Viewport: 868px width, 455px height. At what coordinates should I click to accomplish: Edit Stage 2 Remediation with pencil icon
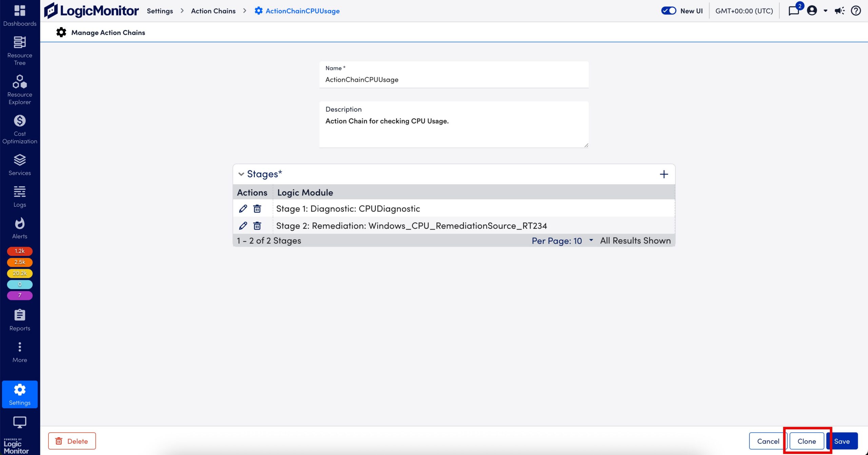coord(243,226)
